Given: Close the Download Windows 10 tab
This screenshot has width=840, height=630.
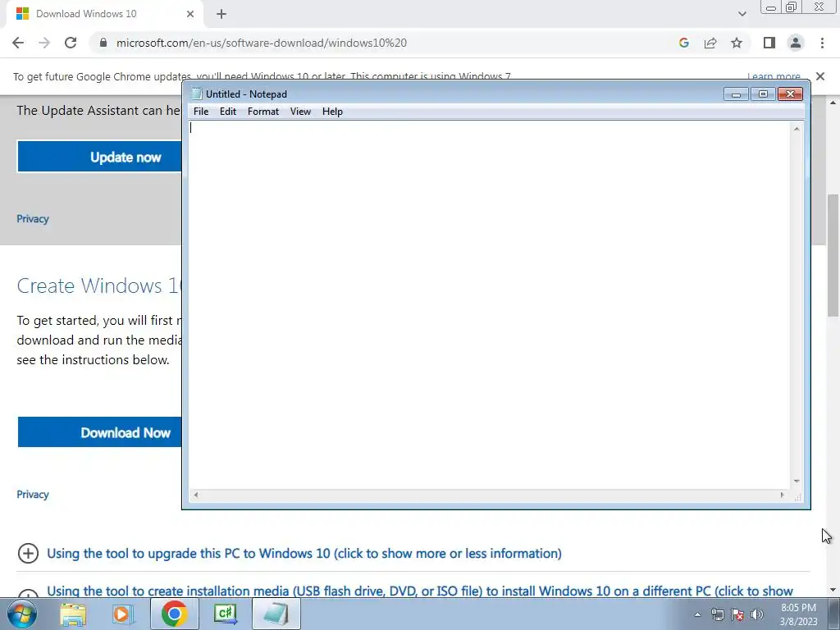Looking at the screenshot, I should 190,14.
